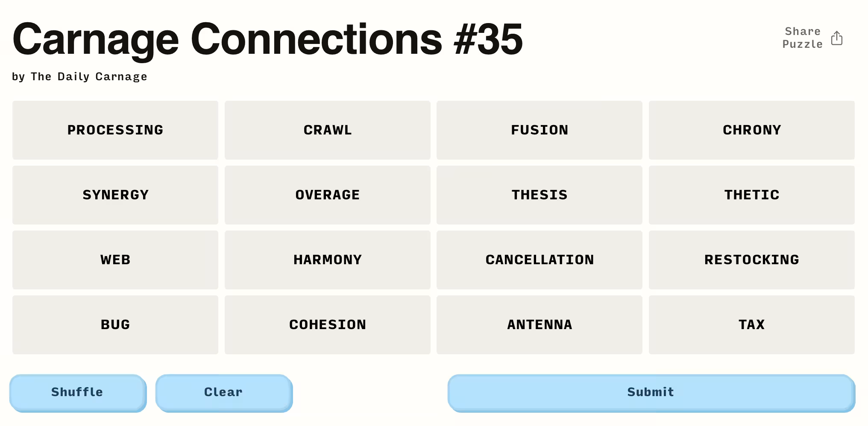Select the CANCELLATION word tile

pos(540,260)
